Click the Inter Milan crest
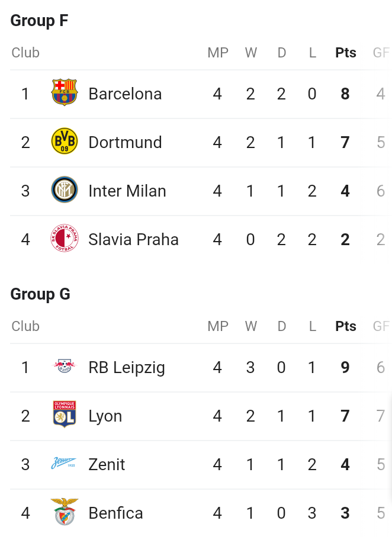Image resolution: width=392 pixels, height=543 pixels. (x=65, y=189)
